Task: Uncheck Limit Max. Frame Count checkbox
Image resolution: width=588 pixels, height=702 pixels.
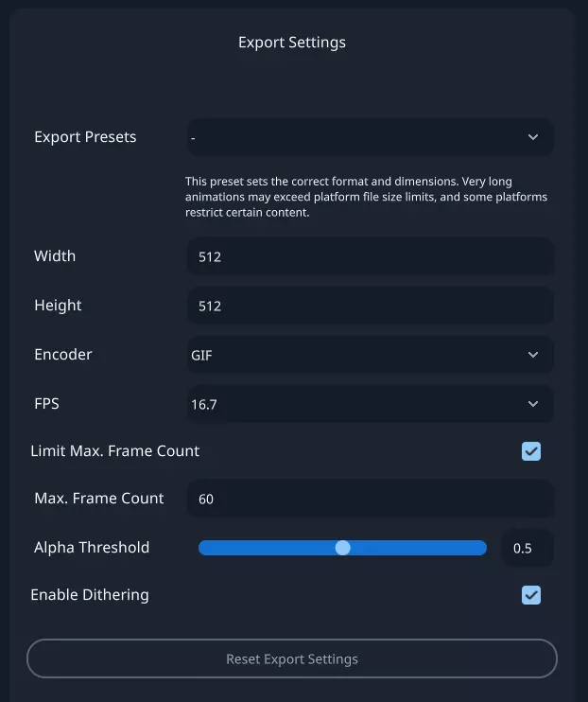Action: 531,451
